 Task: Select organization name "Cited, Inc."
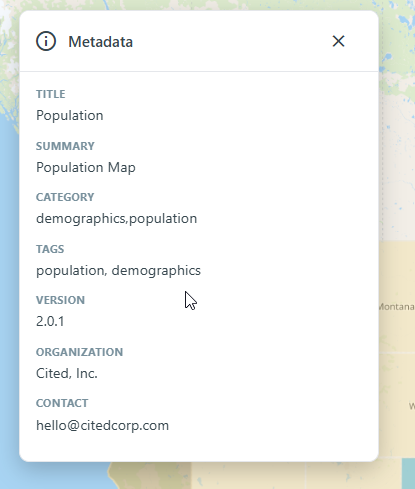(67, 373)
